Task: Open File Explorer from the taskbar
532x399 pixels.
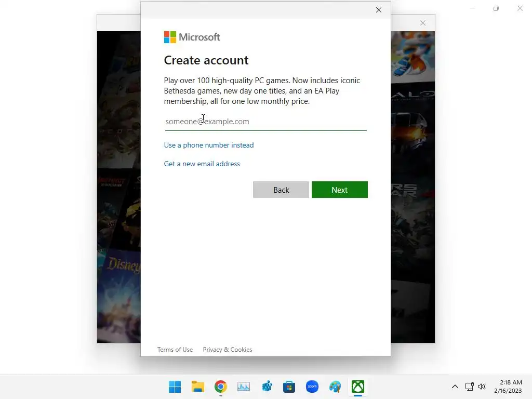Action: pos(198,387)
